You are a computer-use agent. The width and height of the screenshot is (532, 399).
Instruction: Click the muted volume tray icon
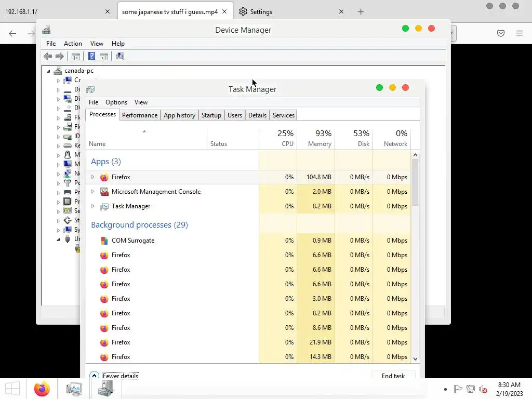(483, 389)
